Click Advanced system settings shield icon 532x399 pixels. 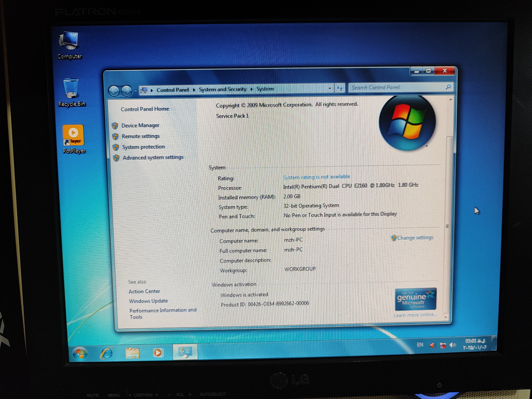click(116, 158)
